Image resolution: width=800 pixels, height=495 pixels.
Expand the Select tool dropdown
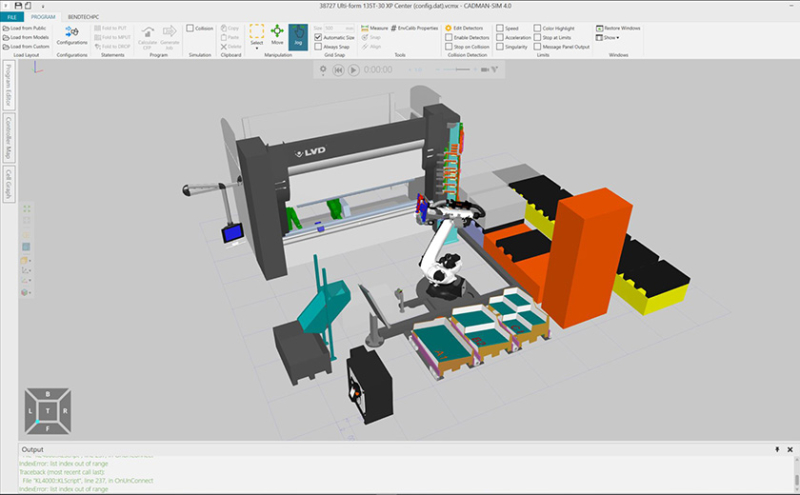pos(256,47)
